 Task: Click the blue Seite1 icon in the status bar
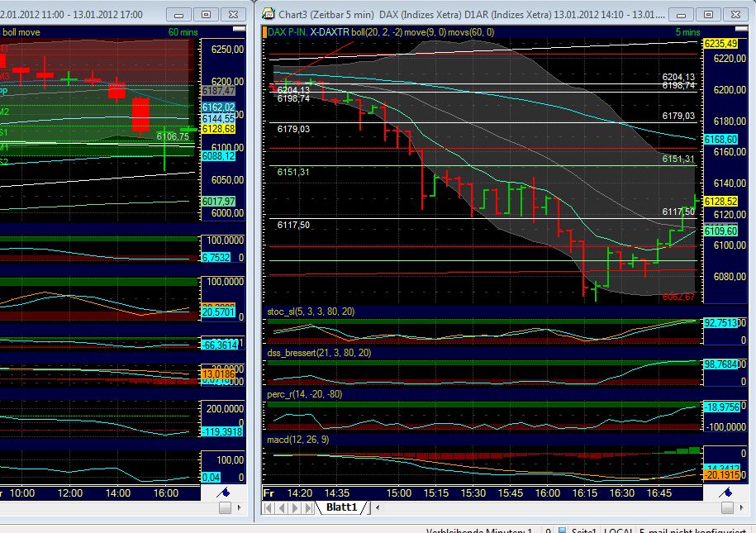tap(561, 530)
